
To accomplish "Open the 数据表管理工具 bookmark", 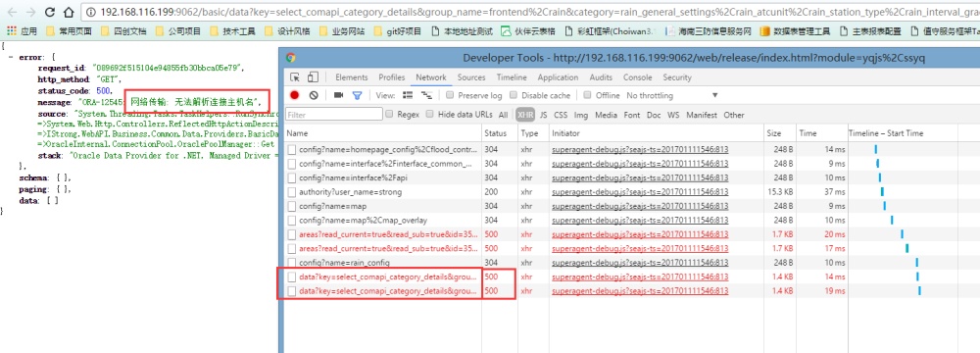I will tap(795, 30).
